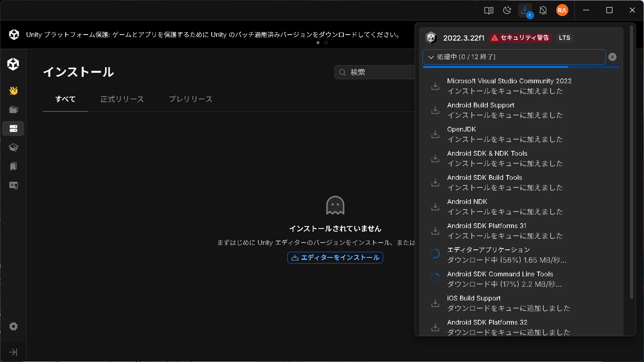The width and height of the screenshot is (644, 362).
Task: Open the license certificate icon in sidebar
Action: [13, 185]
